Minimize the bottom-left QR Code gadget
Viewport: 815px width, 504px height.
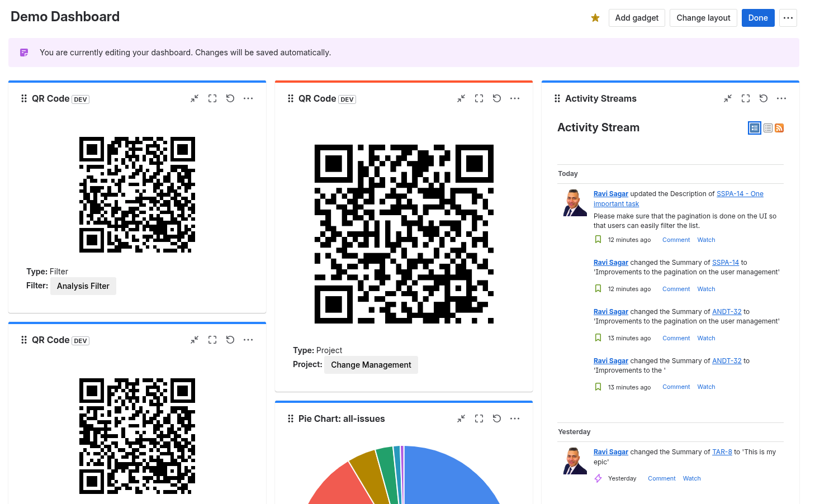(195, 340)
